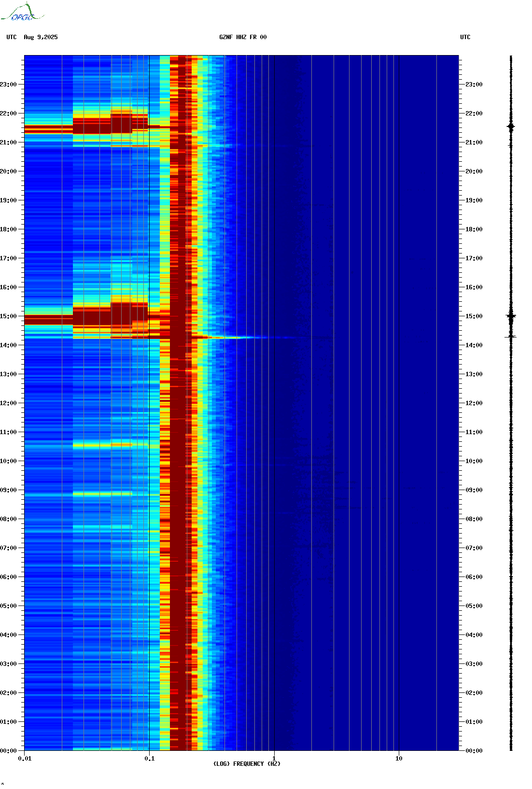Click the right axis '17:00' time label
The height and width of the screenshot is (789, 532).
474,258
